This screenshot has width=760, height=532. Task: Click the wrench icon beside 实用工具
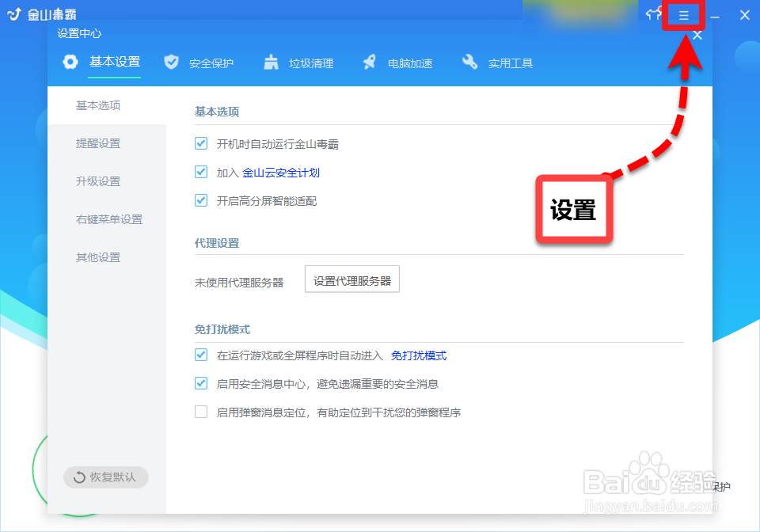click(469, 62)
